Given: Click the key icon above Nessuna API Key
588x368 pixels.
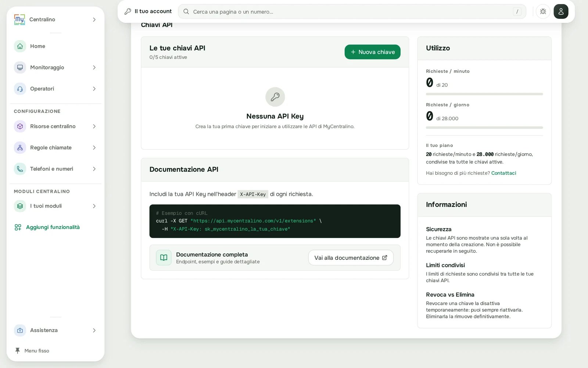Looking at the screenshot, I should 275,97.
